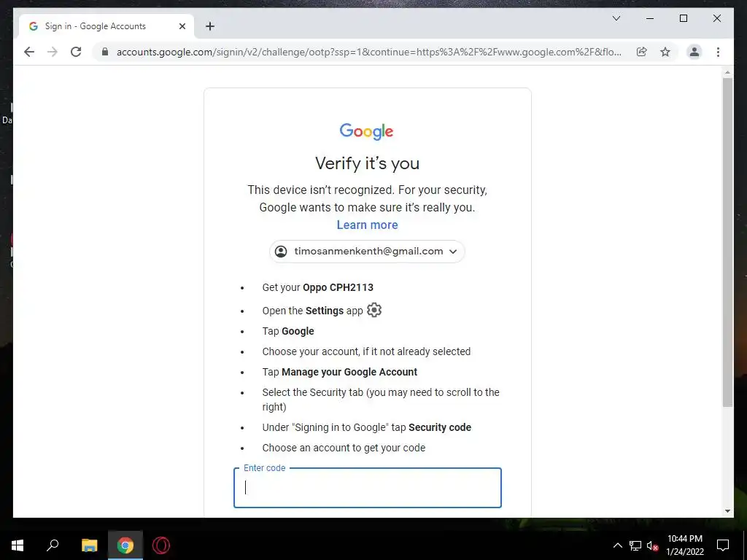Go back to the previous page
The image size is (747, 560).
(29, 52)
